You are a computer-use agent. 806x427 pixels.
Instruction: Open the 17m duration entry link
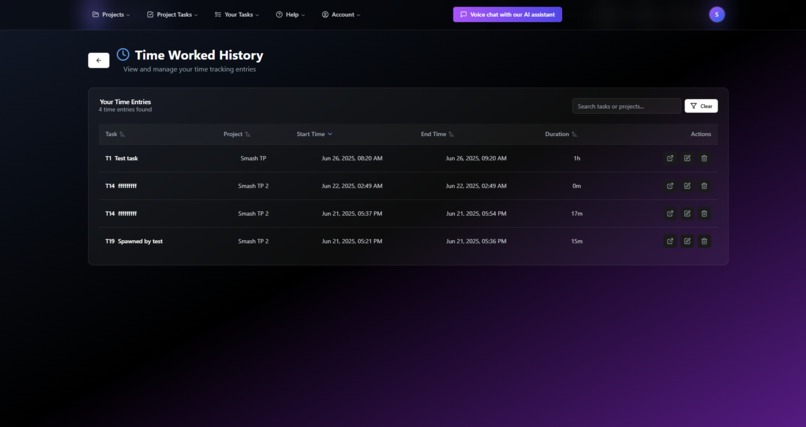coord(670,213)
